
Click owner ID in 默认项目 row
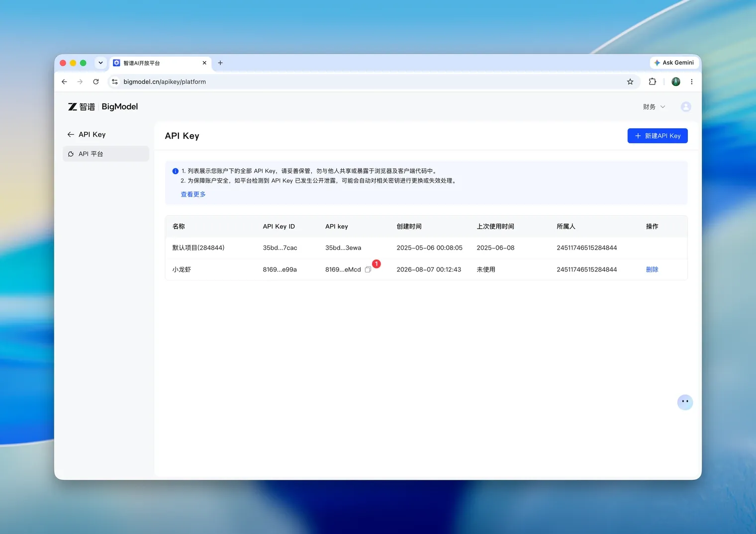pyautogui.click(x=587, y=248)
